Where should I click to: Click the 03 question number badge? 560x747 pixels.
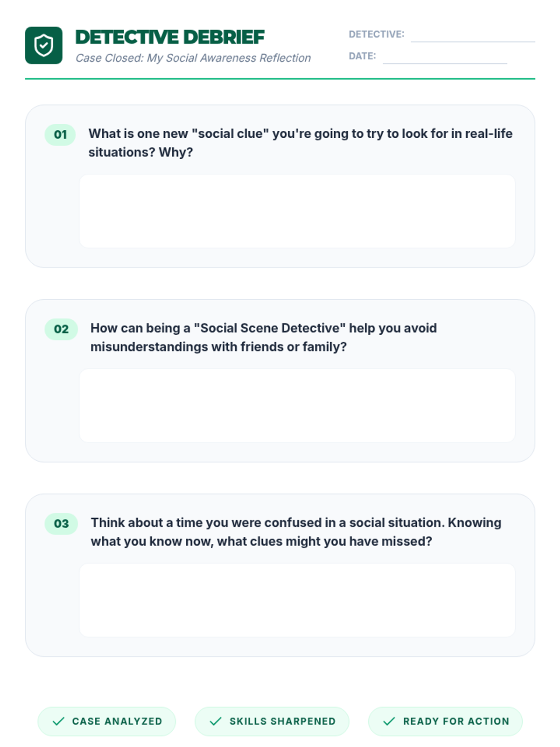[x=61, y=524]
